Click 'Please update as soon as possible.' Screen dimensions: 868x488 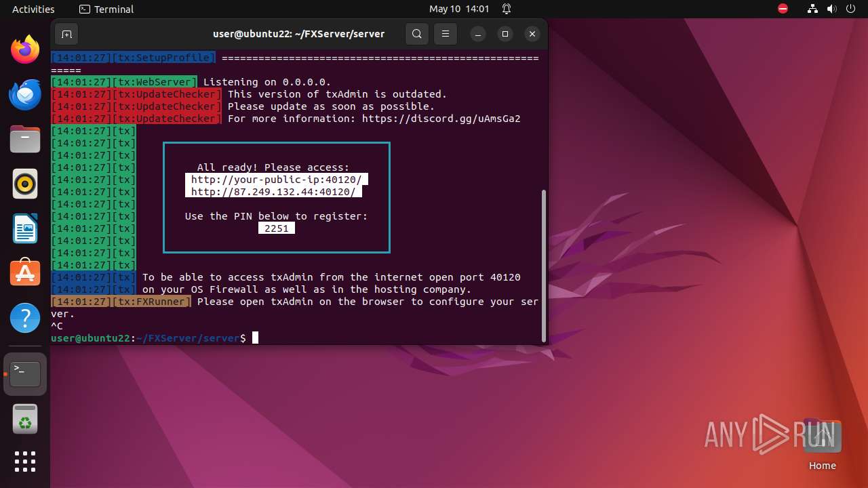332,106
